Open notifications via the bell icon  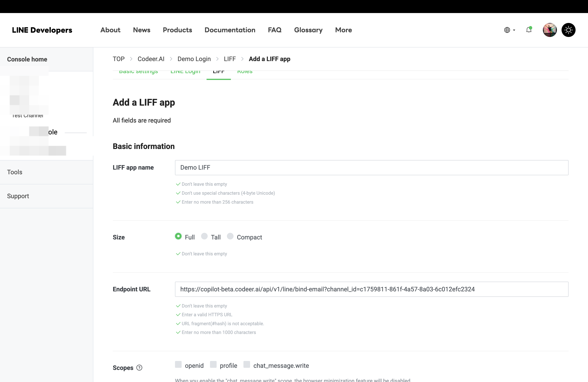click(x=529, y=30)
